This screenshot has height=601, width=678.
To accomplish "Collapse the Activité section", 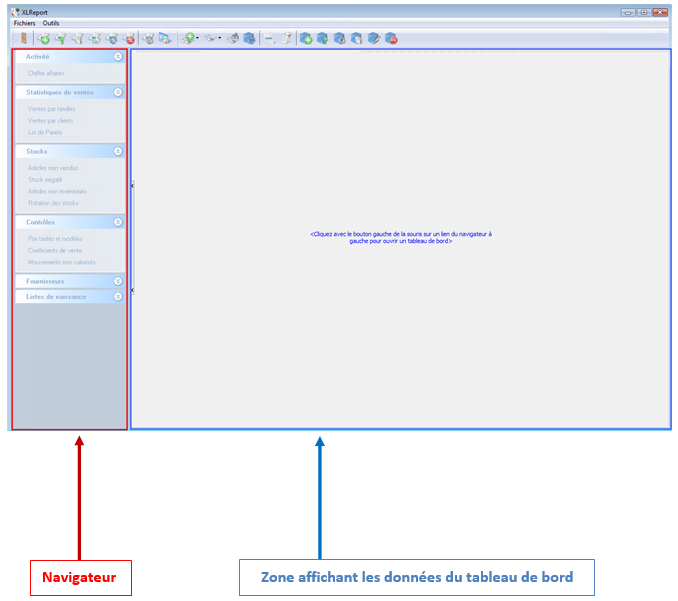I will (x=118, y=57).
